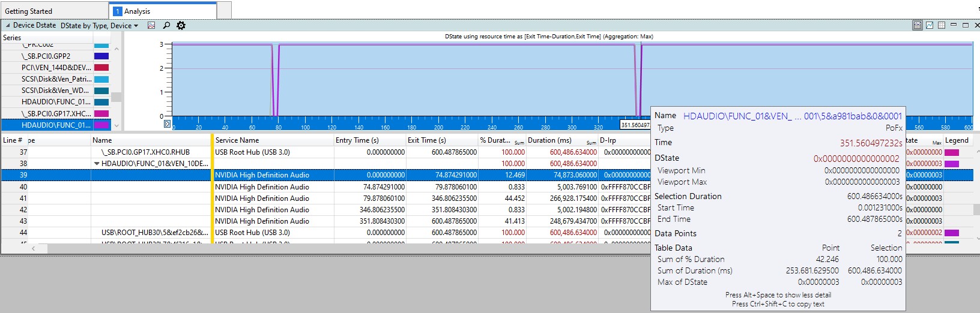
Task: Click timeline expand arrow below the graph
Action: pyautogui.click(x=167, y=124)
